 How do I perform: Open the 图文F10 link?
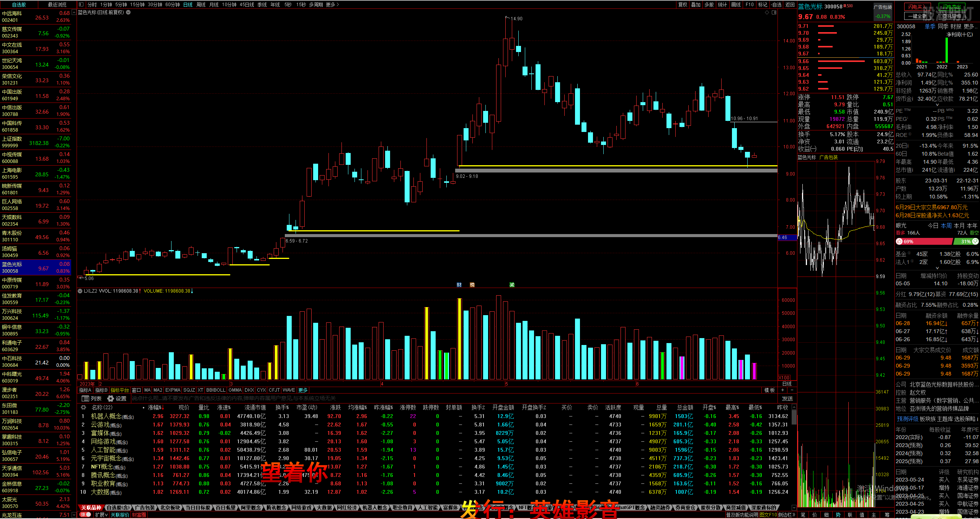pos(769,515)
